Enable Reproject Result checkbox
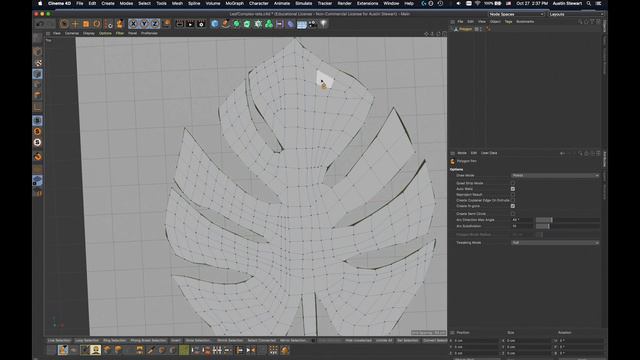The width and height of the screenshot is (640, 360). coord(513,195)
